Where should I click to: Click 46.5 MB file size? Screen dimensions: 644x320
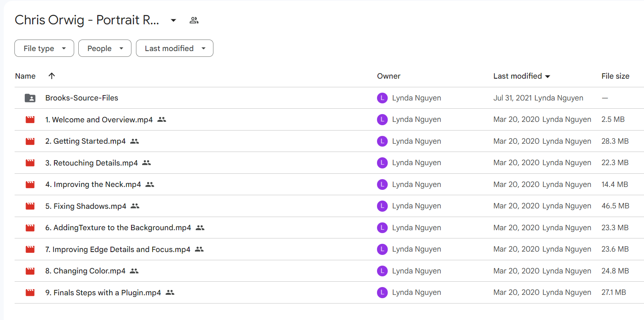click(x=616, y=206)
